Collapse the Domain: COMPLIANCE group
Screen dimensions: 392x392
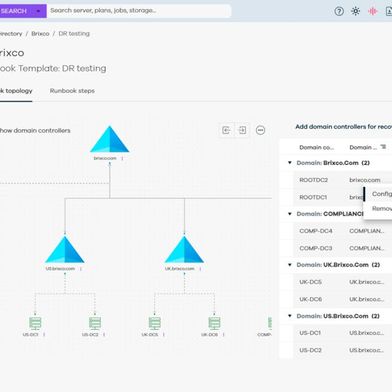(290, 214)
